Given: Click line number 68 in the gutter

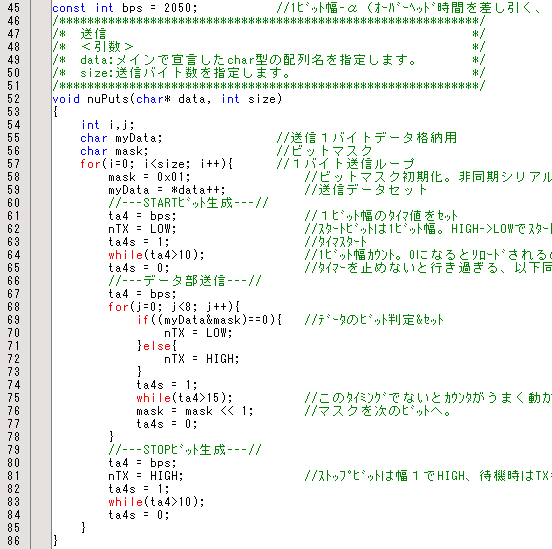Looking at the screenshot, I should 14,307.
